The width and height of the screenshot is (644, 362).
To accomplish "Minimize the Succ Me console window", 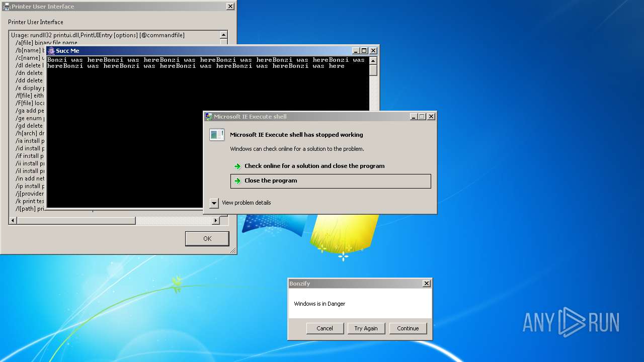I will 356,51.
